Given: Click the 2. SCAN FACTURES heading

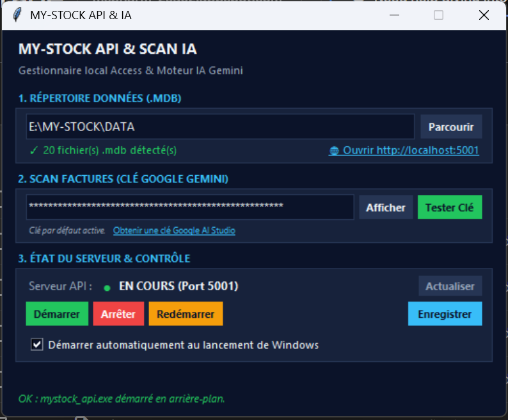Looking at the screenshot, I should (x=123, y=179).
